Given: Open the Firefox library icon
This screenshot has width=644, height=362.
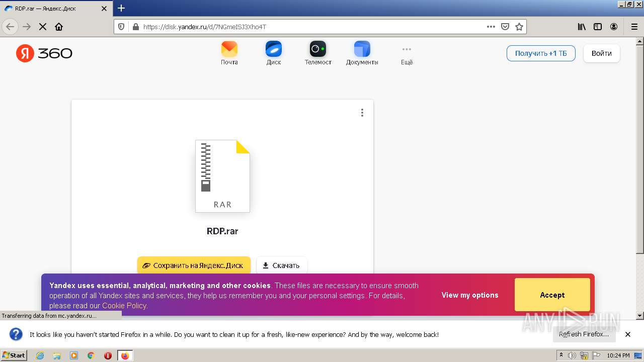Looking at the screenshot, I should [x=582, y=27].
